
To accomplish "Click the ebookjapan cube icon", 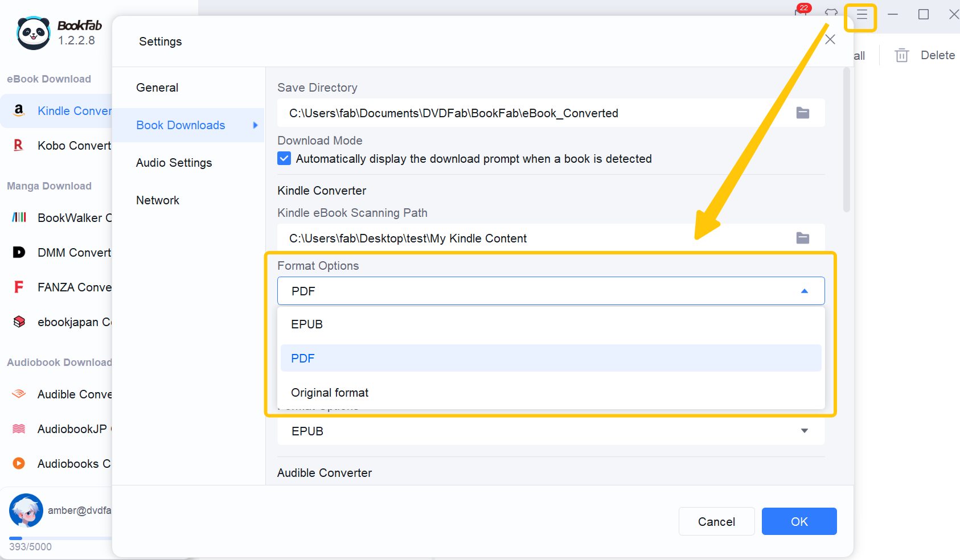I will point(19,322).
